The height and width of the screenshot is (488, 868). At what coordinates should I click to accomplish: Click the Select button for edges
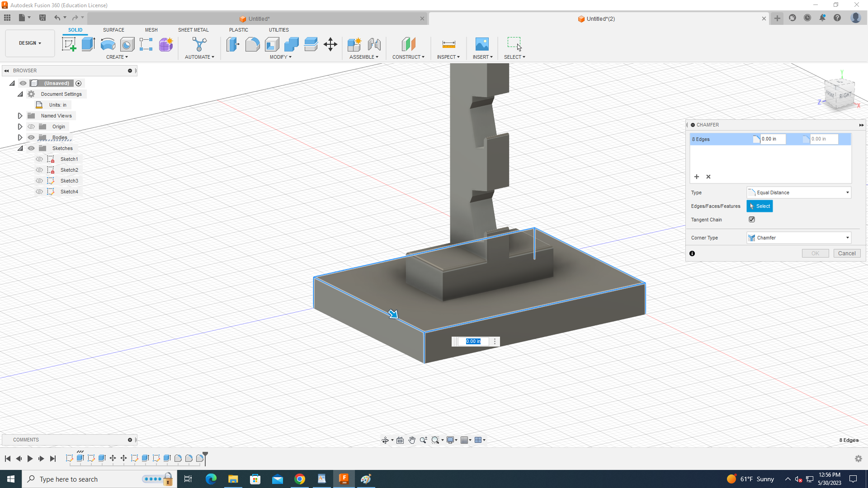coord(759,206)
